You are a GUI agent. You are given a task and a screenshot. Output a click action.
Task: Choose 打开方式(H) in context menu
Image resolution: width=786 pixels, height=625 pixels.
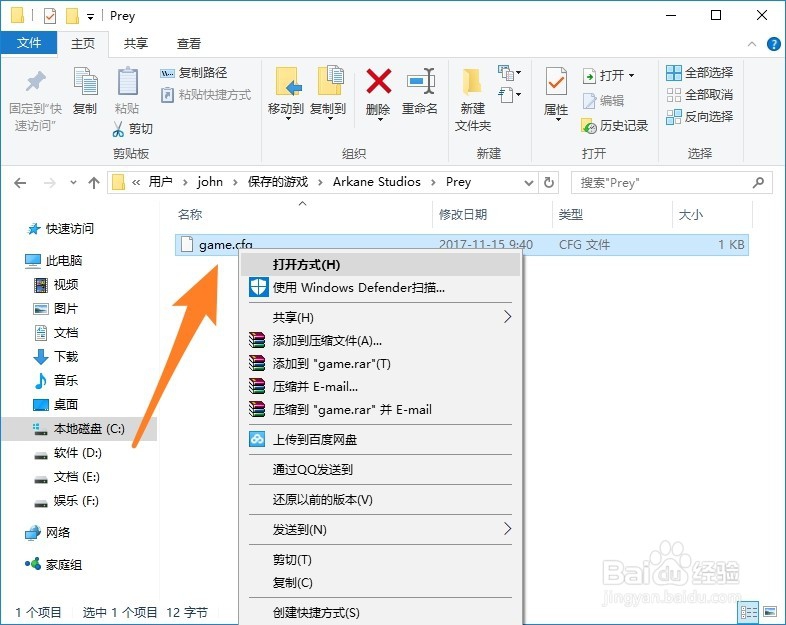pyautogui.click(x=380, y=265)
